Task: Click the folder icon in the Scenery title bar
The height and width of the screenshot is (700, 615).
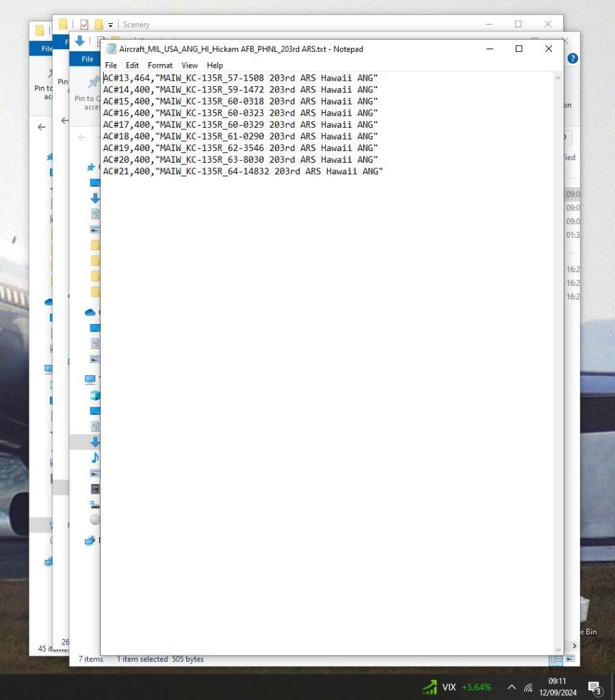Action: click(63, 24)
